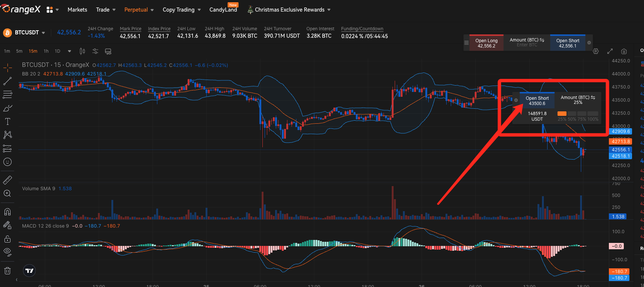This screenshot has height=287, width=644.
Task: Expand Christmas Exclusive Rewards menu
Action: 289,10
